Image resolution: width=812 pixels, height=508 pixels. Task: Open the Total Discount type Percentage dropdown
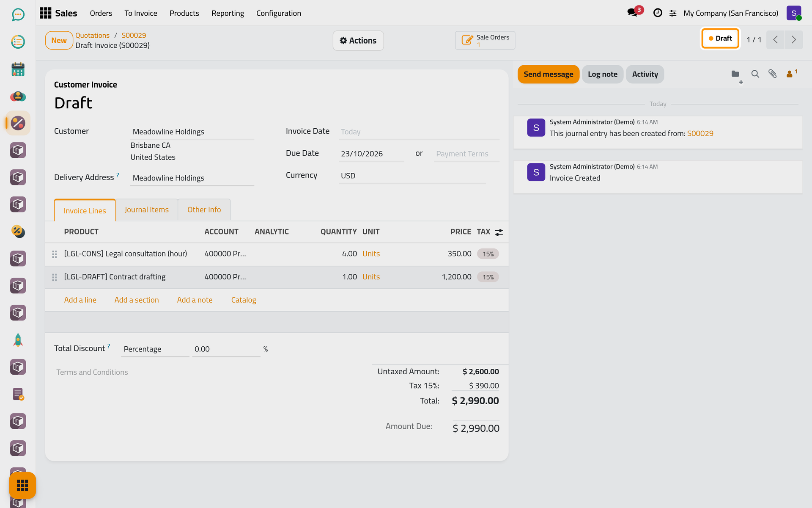click(155, 349)
